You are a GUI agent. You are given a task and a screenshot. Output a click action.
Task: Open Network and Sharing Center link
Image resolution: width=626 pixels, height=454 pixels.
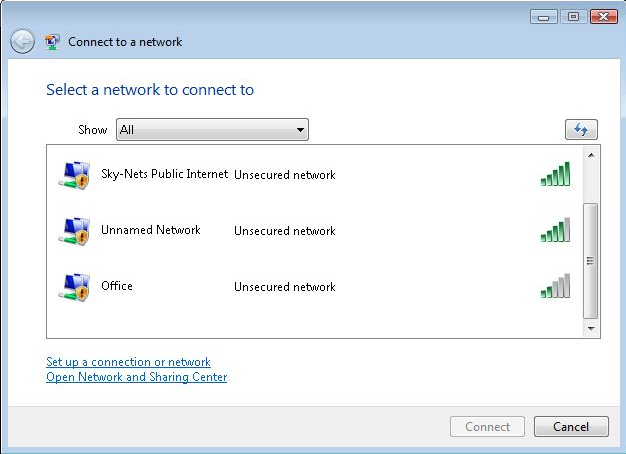pos(136,377)
